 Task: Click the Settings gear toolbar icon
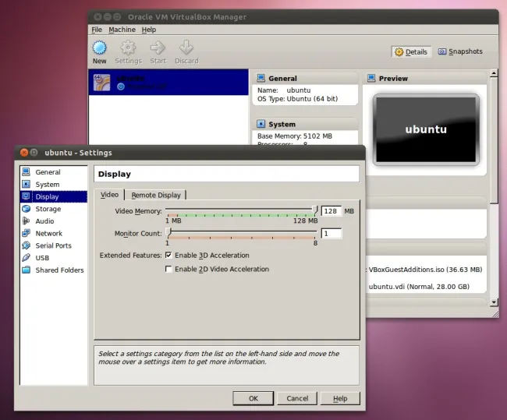point(128,48)
